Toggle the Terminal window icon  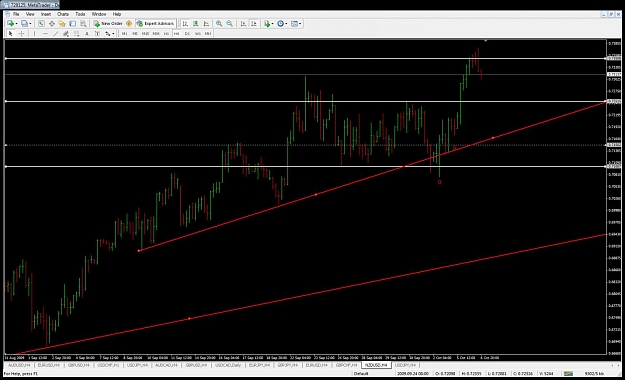(73, 24)
